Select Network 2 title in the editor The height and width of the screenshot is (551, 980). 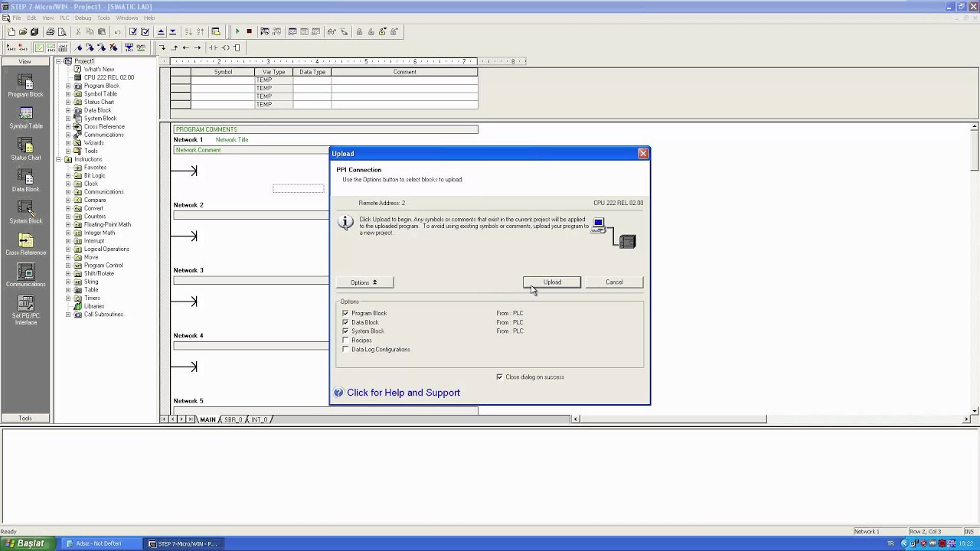pyautogui.click(x=188, y=205)
